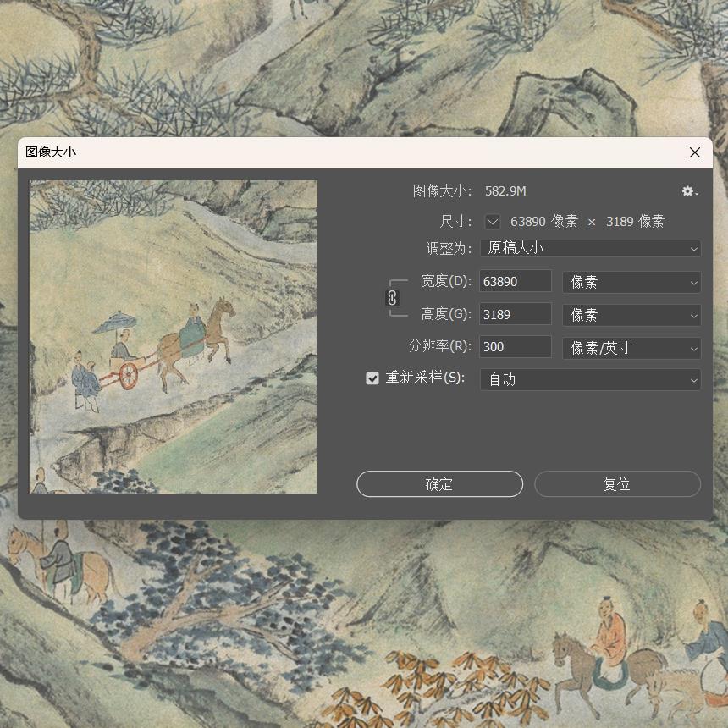Viewport: 728px width, 728px height.
Task: Open the height unit 像素 dropdown
Action: (x=631, y=315)
